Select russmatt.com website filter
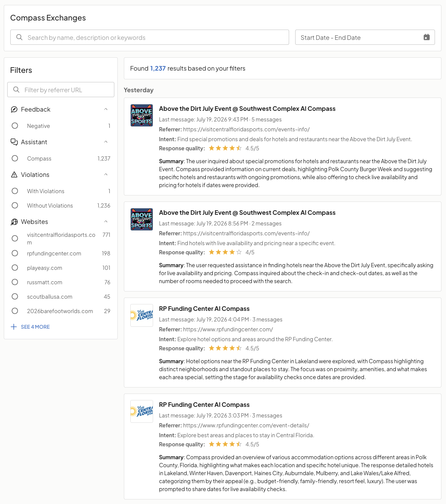Viewport: 446px width, 504px height. pyautogui.click(x=15, y=282)
